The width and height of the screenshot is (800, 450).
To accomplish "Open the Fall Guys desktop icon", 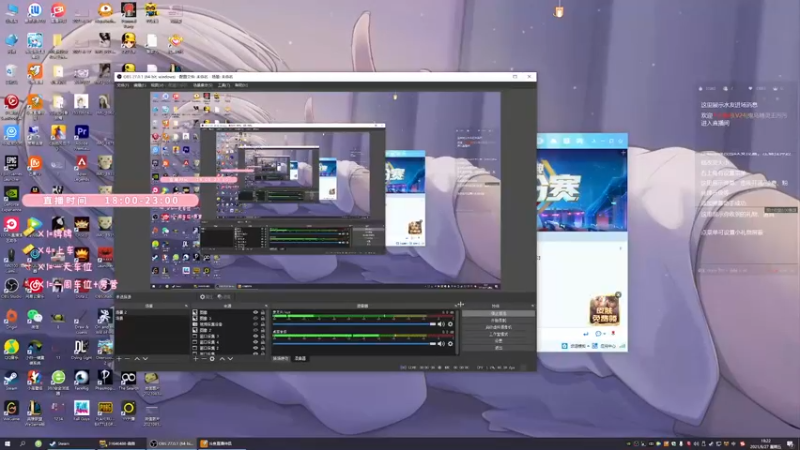I will pyautogui.click(x=82, y=410).
